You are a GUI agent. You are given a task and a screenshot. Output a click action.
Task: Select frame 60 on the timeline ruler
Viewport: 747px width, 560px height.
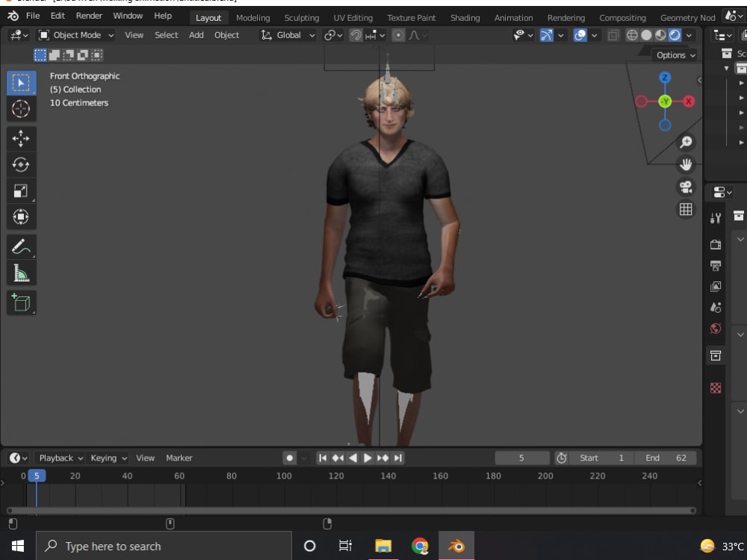pyautogui.click(x=179, y=476)
